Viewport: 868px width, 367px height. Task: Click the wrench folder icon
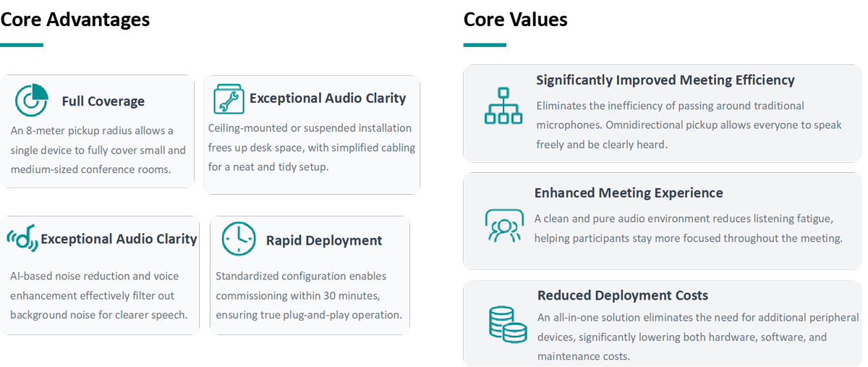[x=229, y=98]
